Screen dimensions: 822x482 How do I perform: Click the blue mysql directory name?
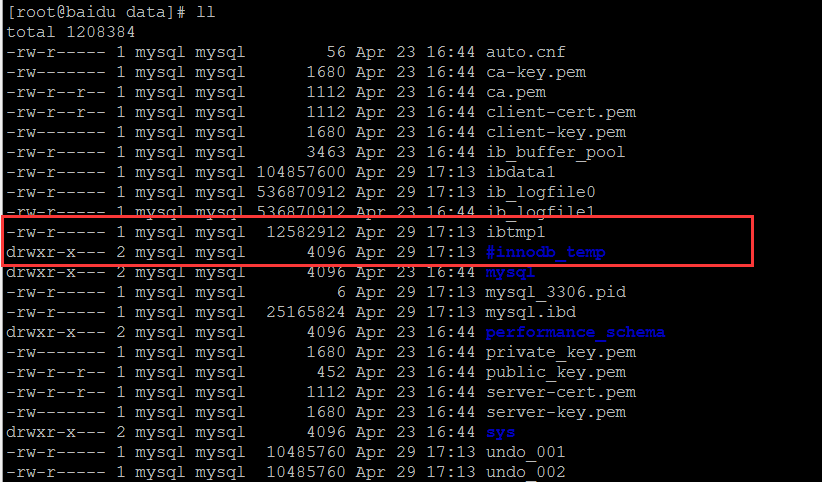tap(510, 272)
